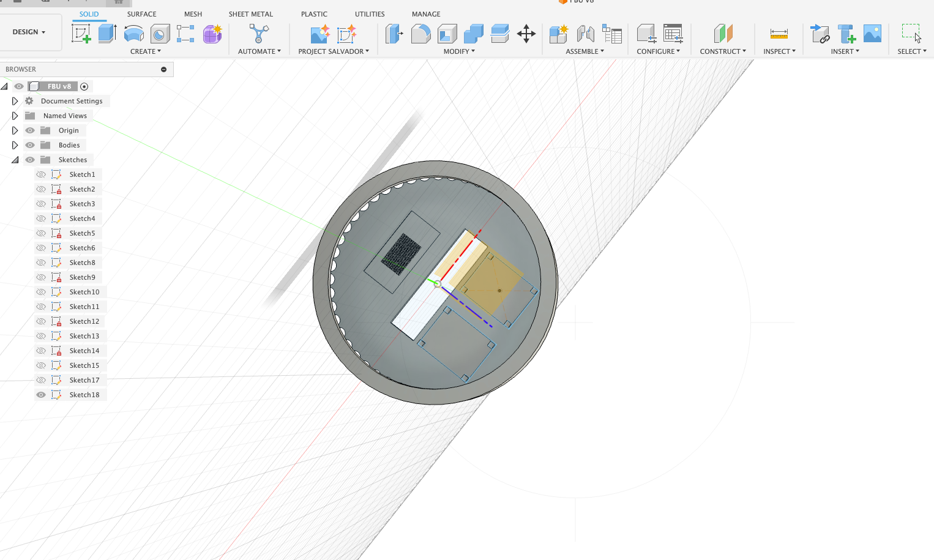Show Sketch10 using its eye icon
The width and height of the screenshot is (934, 560).
tap(41, 292)
